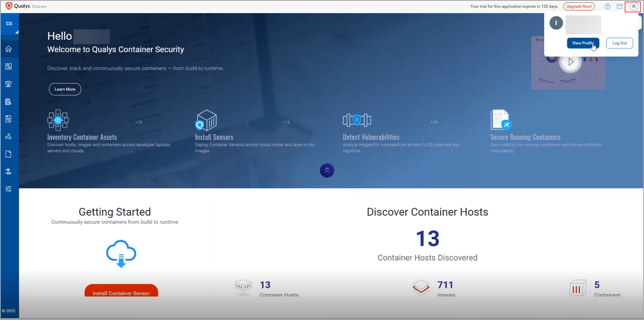Click Upgrade Now! button
The width and height of the screenshot is (644, 320).
pyautogui.click(x=579, y=6)
